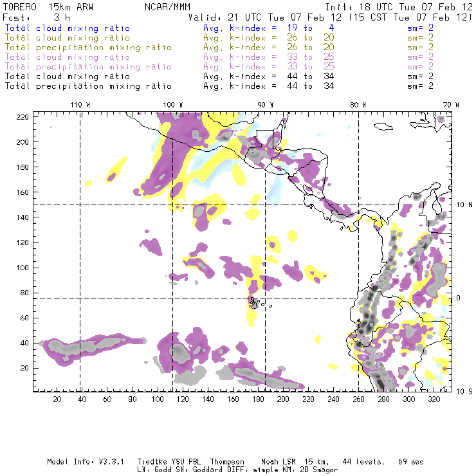This screenshot has width=476, height=476.
Task: Select the "300" horizontal axis grid label
Action: pyautogui.click(x=409, y=399)
